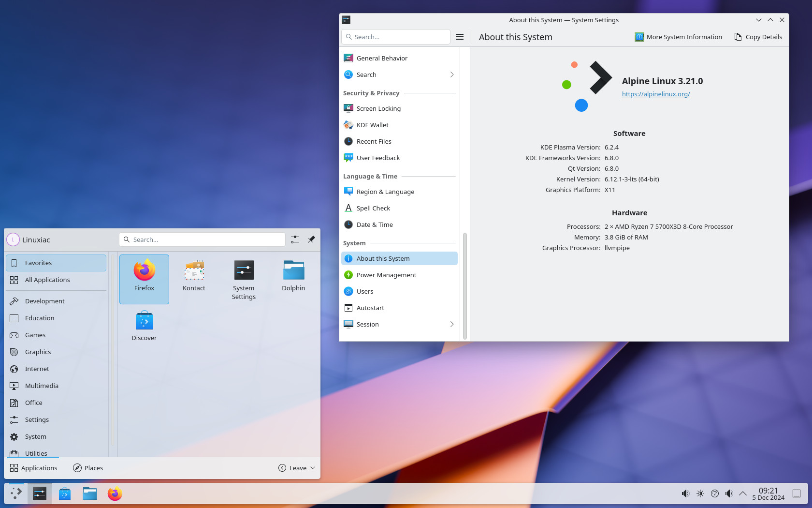The width and height of the screenshot is (812, 508).
Task: Pin the application launcher open
Action: (311, 239)
